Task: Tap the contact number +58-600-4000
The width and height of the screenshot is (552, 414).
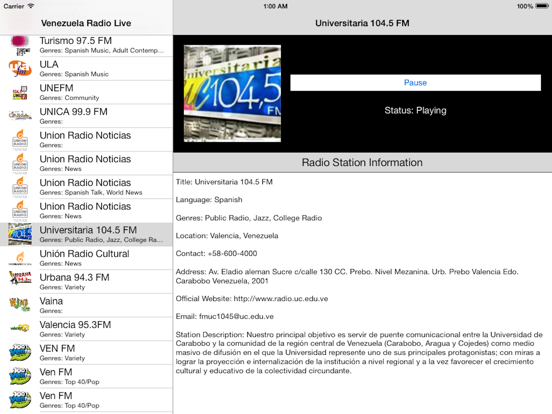Action: (x=232, y=253)
